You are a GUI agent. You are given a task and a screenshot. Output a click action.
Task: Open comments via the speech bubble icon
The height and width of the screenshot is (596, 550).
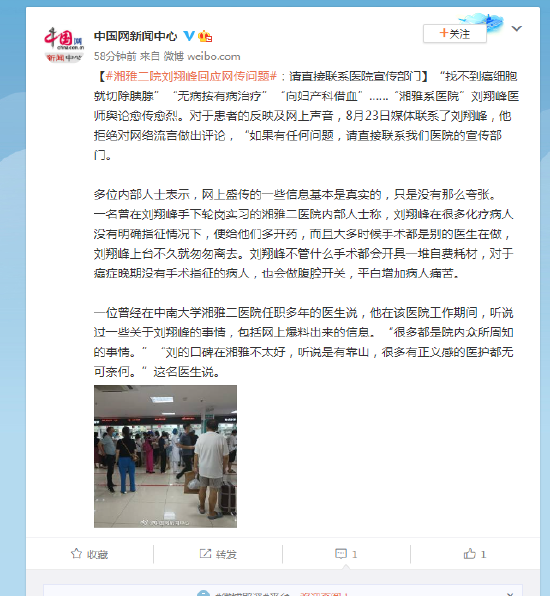341,553
